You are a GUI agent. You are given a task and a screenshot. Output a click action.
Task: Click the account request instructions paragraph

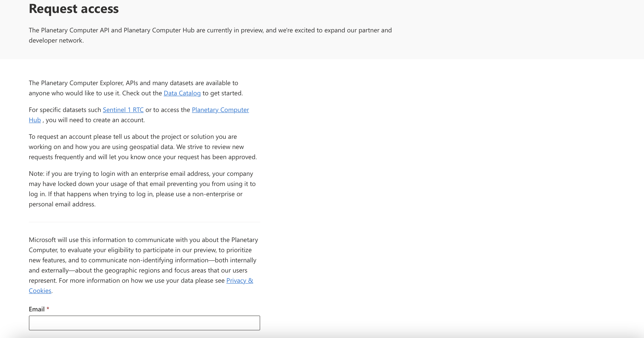tap(142, 147)
